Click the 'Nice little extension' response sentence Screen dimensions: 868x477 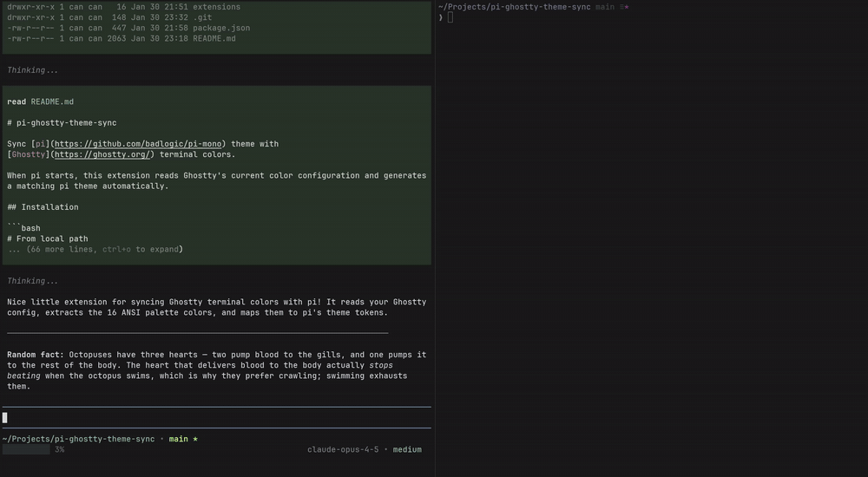(216, 307)
